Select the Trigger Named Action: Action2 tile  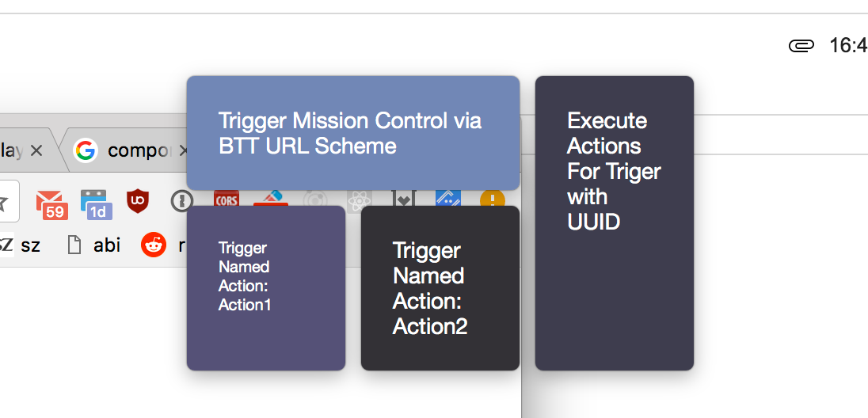(440, 288)
